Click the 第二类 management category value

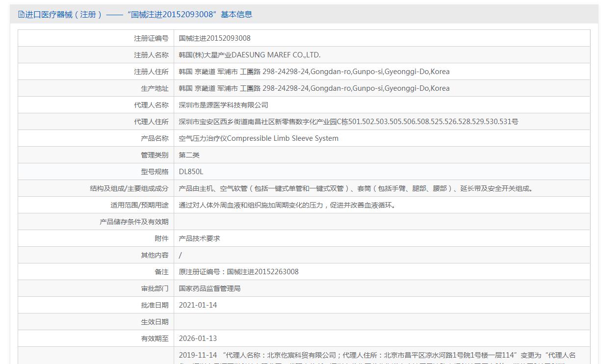[x=189, y=155]
